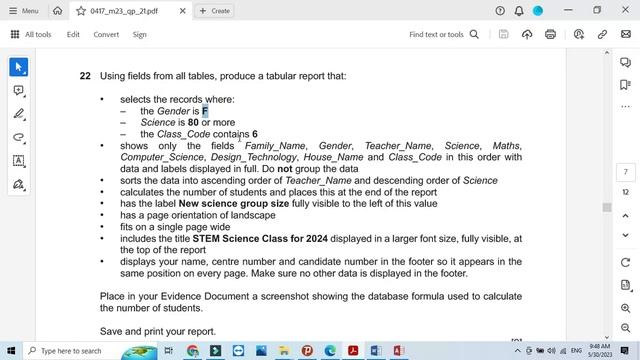Choose the freehand draw tool

pos(18,137)
